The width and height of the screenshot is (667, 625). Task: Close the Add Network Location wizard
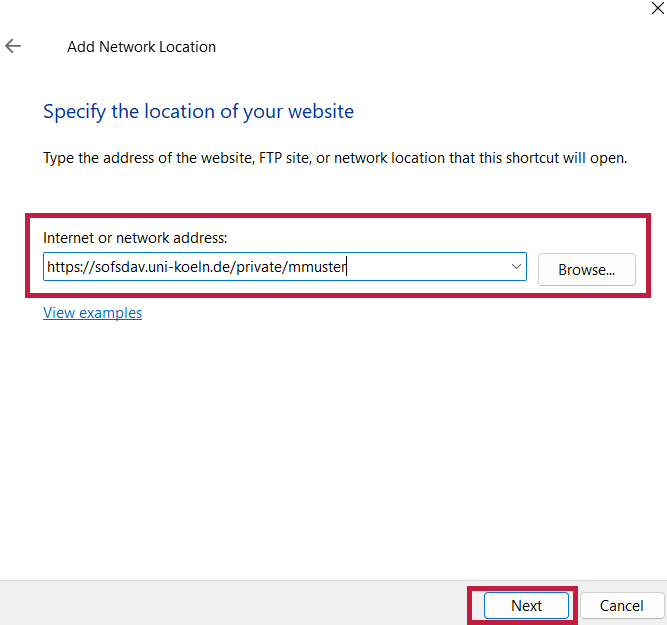pos(657,8)
